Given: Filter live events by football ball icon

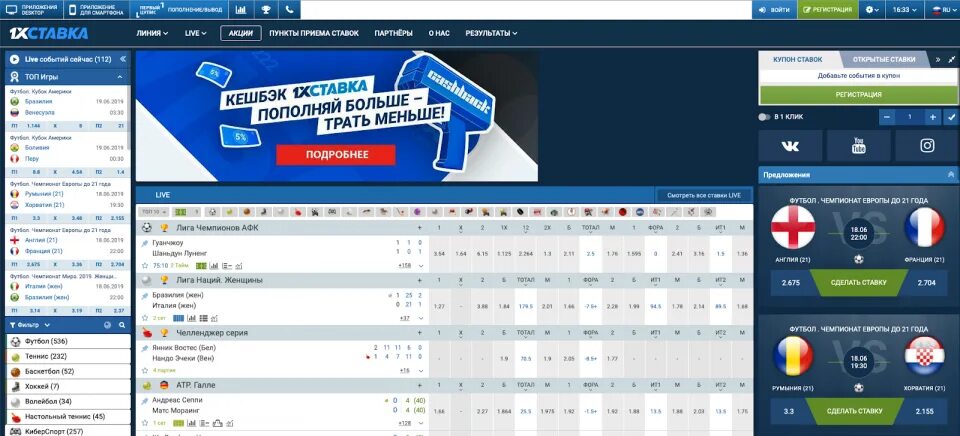Looking at the screenshot, I should click(x=212, y=212).
